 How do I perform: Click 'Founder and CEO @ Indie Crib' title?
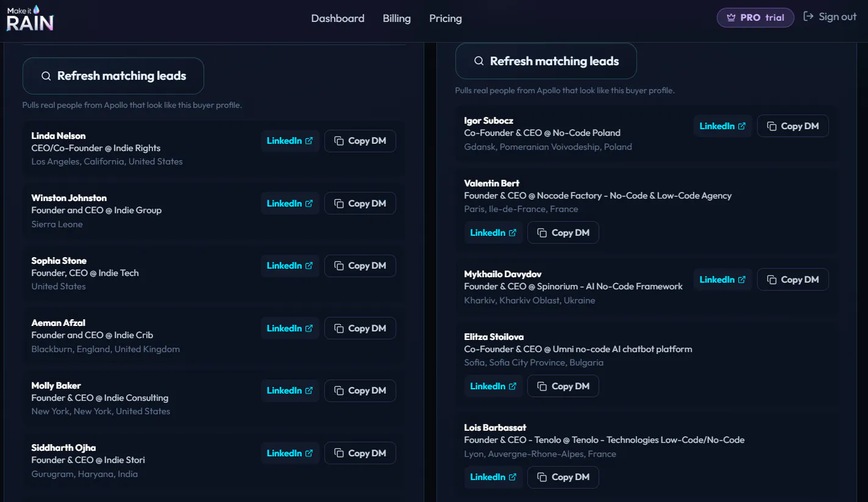pos(93,335)
